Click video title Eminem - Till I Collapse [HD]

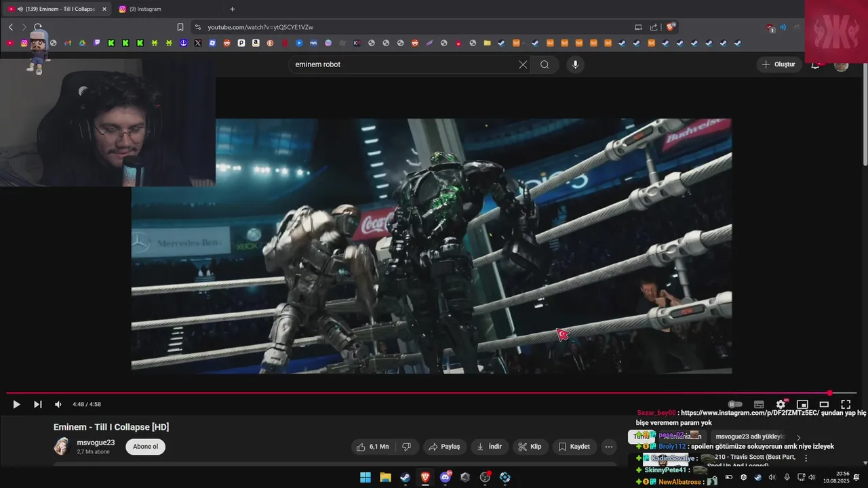(111, 427)
